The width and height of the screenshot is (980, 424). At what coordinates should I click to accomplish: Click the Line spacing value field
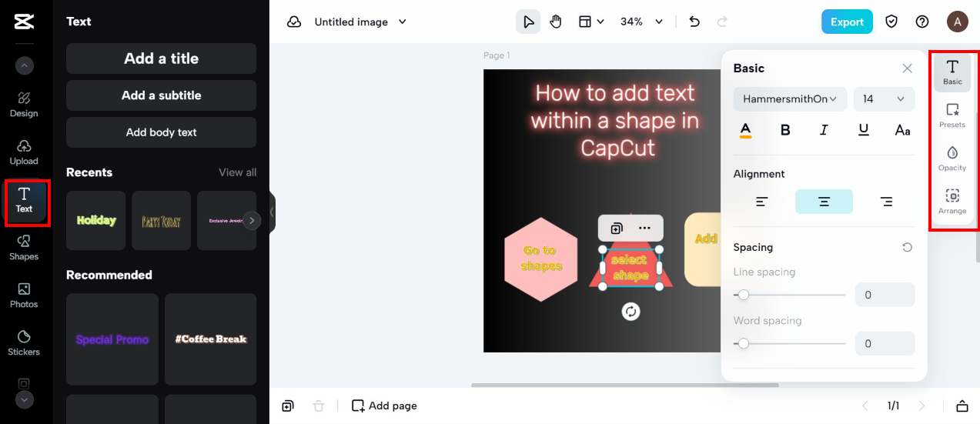pyautogui.click(x=885, y=295)
